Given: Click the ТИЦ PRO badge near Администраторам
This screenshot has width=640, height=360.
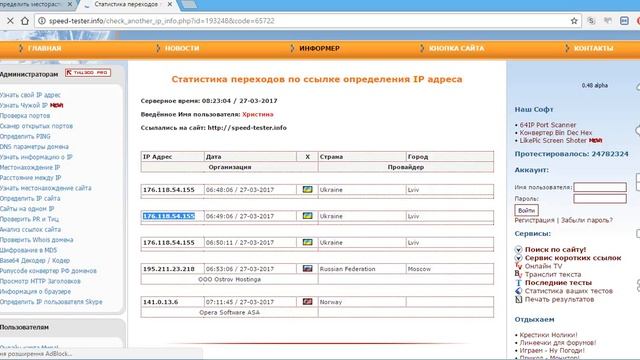Looking at the screenshot, I should (88, 73).
